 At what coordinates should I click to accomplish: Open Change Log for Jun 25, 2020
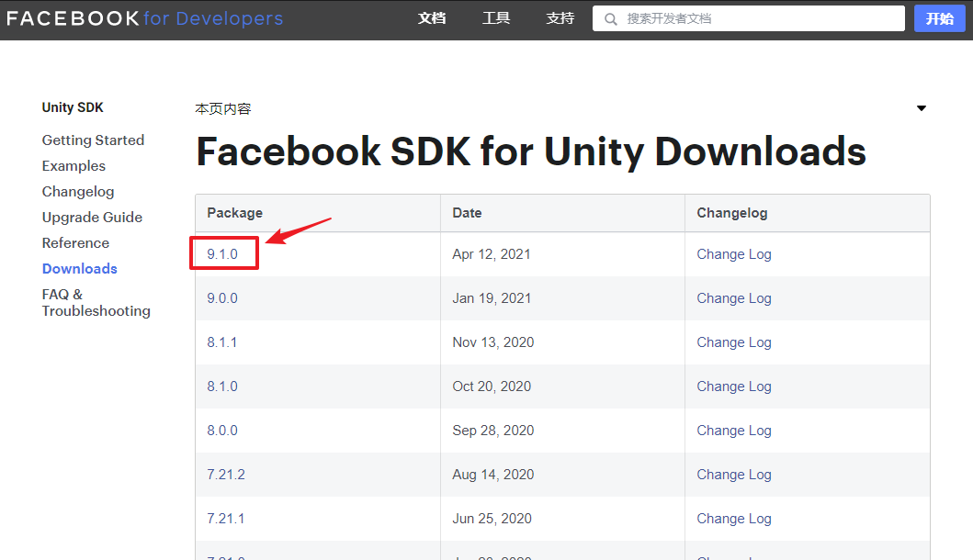click(x=734, y=519)
